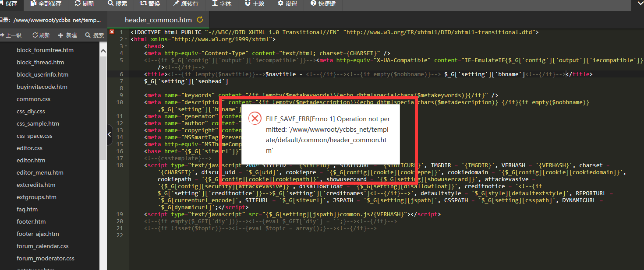Click the file list scrollbar's up arrow
The image size is (644, 270).
point(103,51)
